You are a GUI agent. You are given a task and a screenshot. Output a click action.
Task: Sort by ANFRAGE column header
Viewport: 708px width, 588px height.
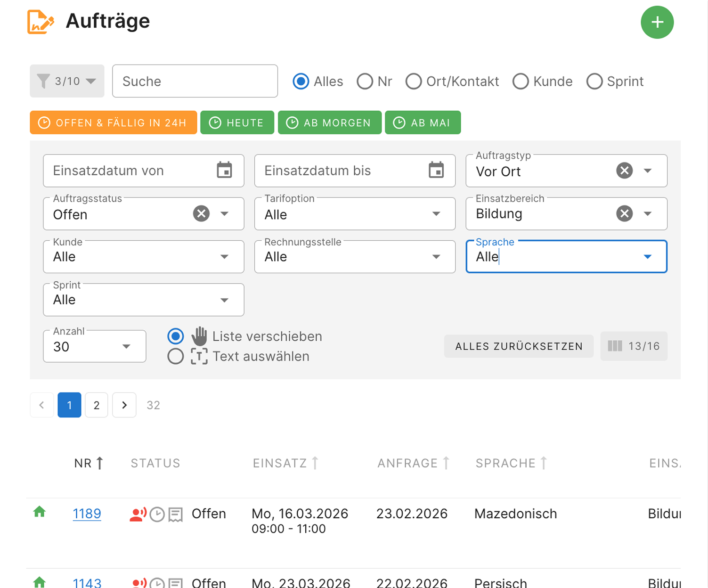pos(414,463)
